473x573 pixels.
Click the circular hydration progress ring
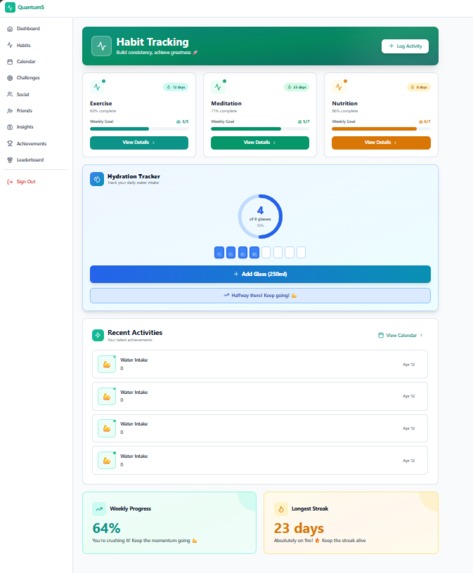tap(260, 216)
